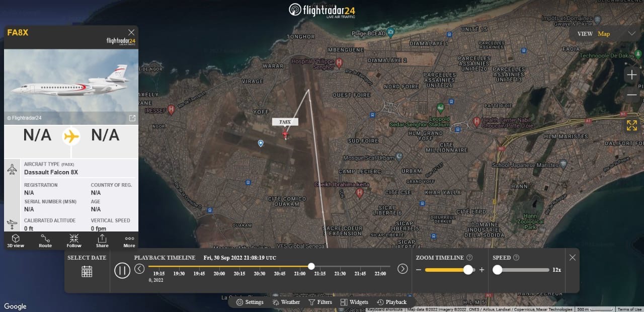Adjust the Zoom Timeline slider handle
The height and width of the screenshot is (312, 644).
(468, 270)
